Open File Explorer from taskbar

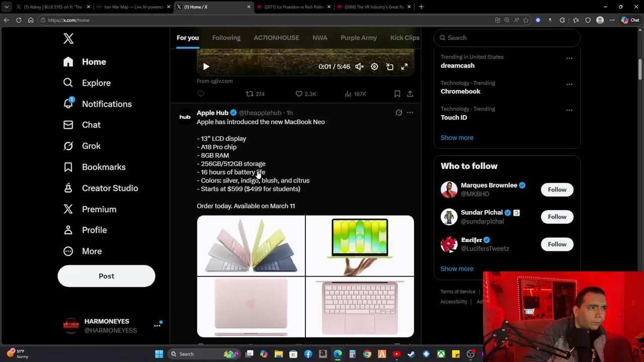point(278,354)
